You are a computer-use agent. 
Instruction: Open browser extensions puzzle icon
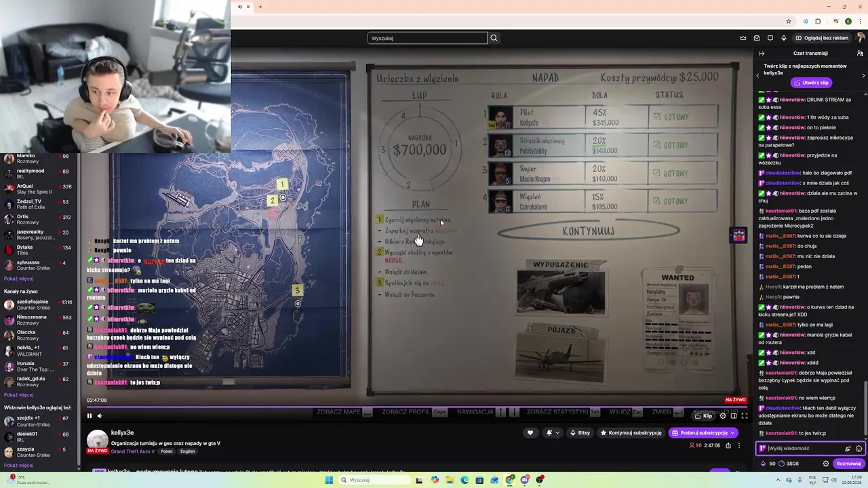coord(818,21)
